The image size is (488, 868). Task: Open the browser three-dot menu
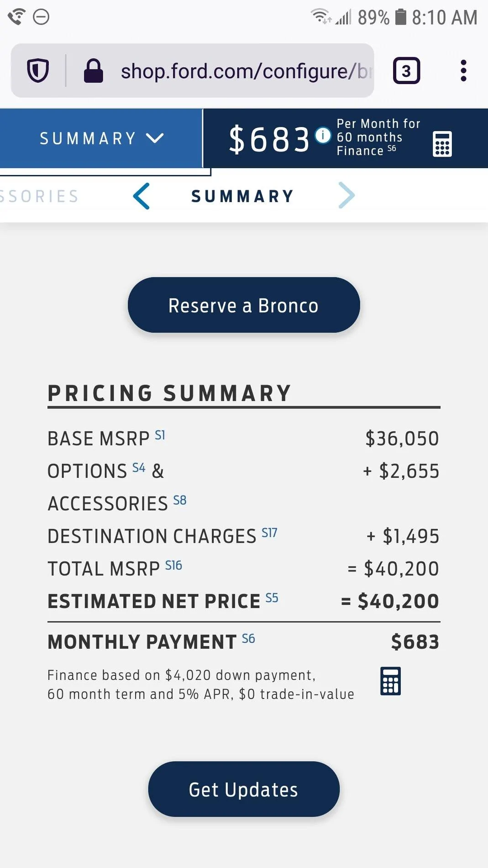pos(463,71)
